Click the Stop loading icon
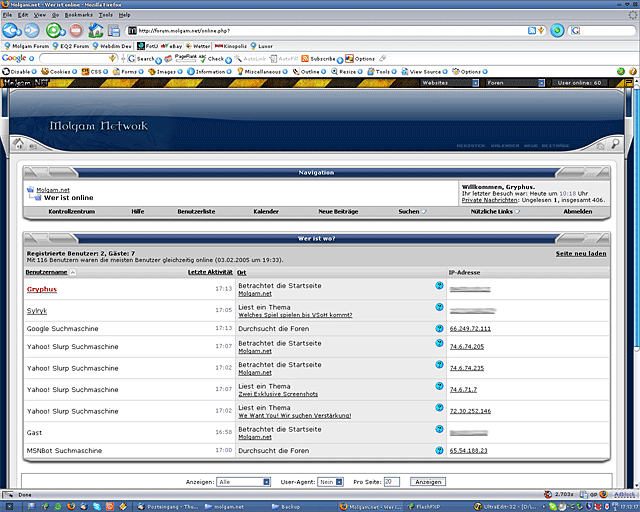The width and height of the screenshot is (640, 512). (x=75, y=30)
